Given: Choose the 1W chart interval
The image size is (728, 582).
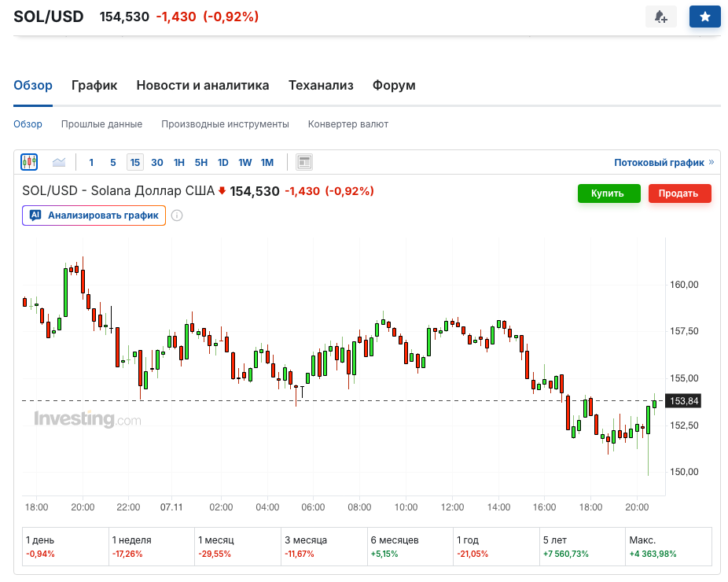Looking at the screenshot, I should (x=245, y=163).
